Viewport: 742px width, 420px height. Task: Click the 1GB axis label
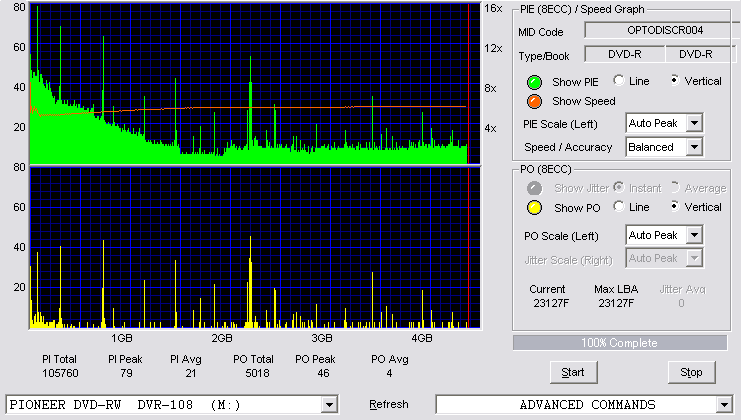122,338
